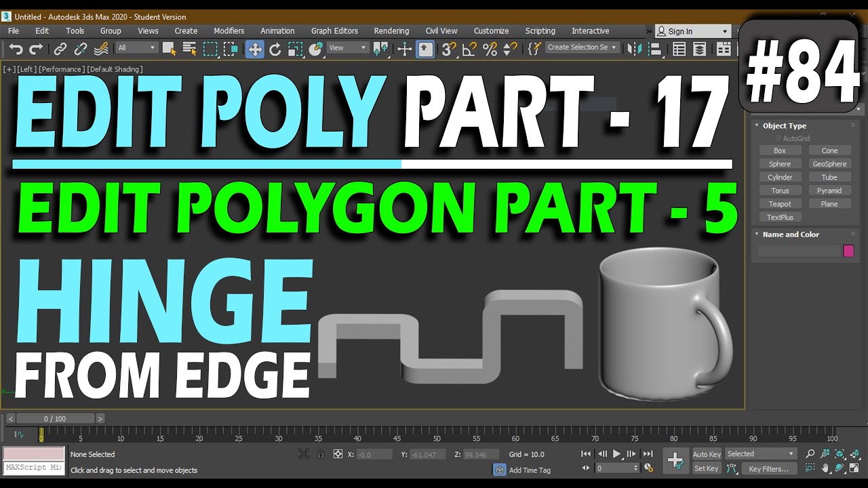The height and width of the screenshot is (488, 868).
Task: Play the animation
Action: click(x=617, y=454)
